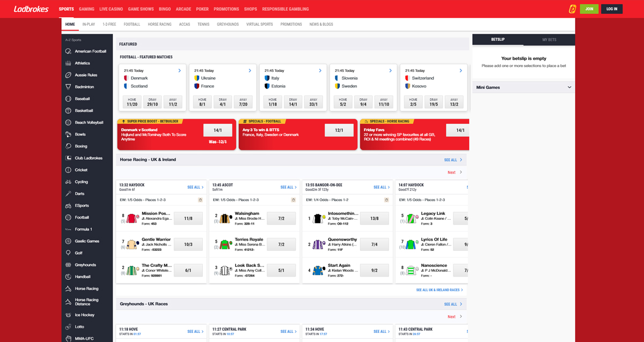The width and height of the screenshot is (644, 342).
Task: Open the Greyhounds sidebar icon
Action: [68, 265]
